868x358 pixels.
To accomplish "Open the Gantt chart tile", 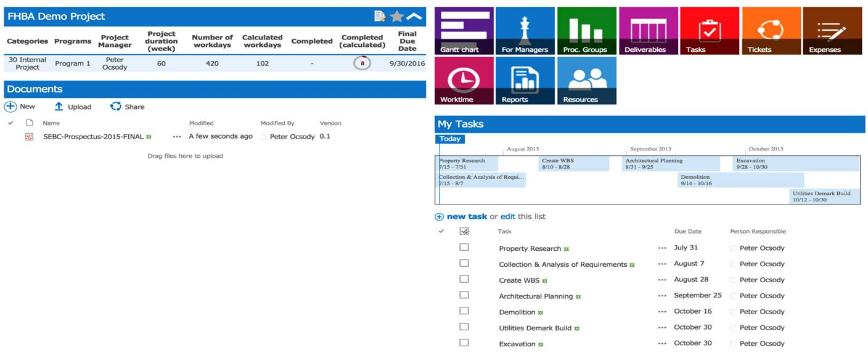I will 463,30.
